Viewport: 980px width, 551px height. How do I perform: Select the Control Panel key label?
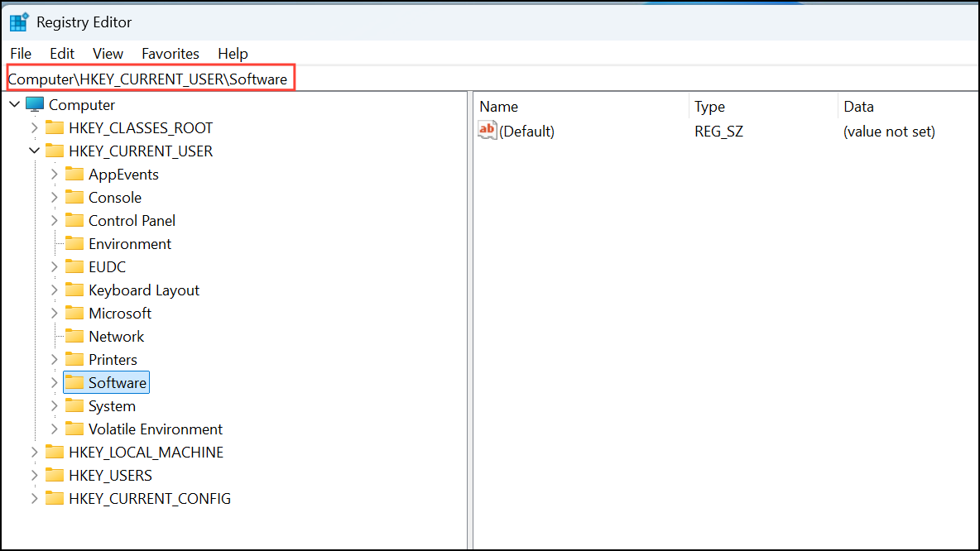(x=132, y=221)
